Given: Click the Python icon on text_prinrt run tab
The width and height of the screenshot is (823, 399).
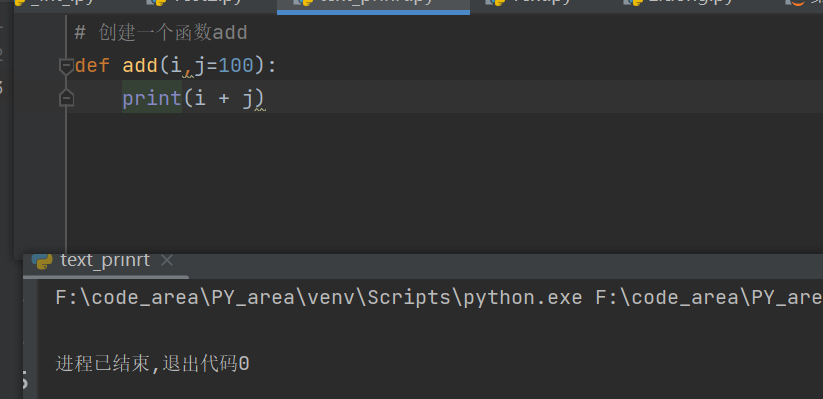Looking at the screenshot, I should (42, 260).
